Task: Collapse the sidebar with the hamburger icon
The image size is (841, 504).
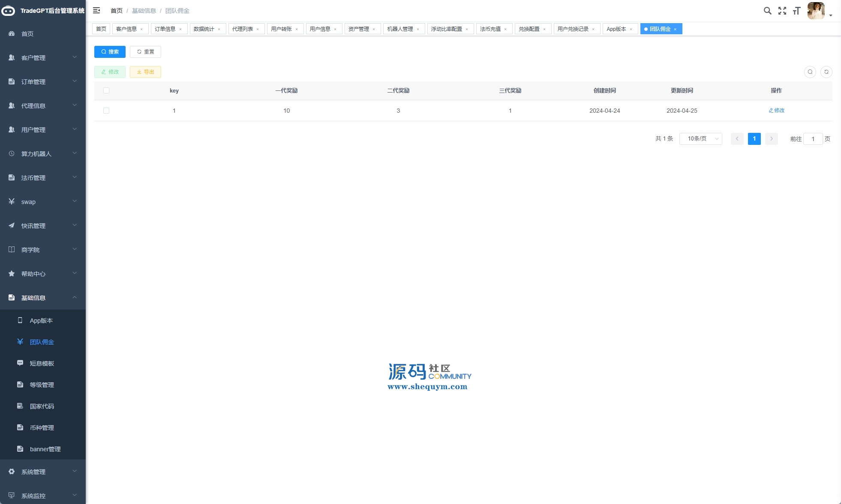Action: pyautogui.click(x=96, y=10)
